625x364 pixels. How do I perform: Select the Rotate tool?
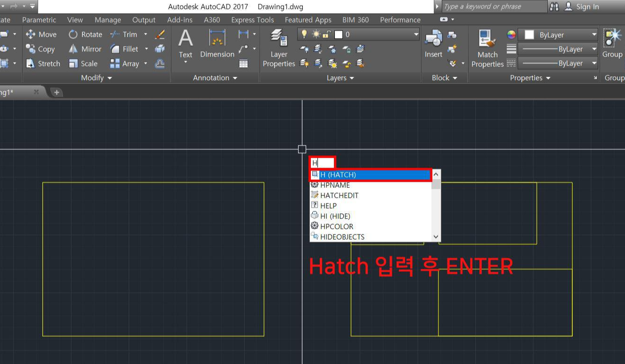click(86, 34)
